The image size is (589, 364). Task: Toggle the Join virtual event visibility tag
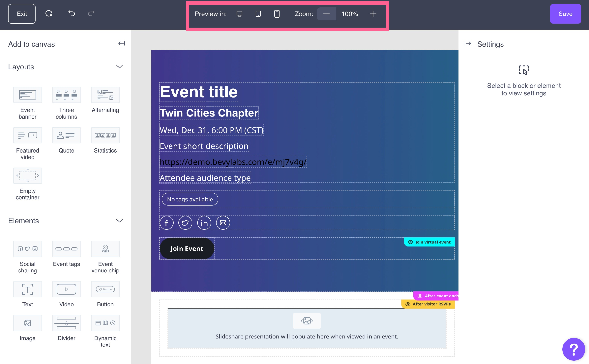click(x=429, y=242)
